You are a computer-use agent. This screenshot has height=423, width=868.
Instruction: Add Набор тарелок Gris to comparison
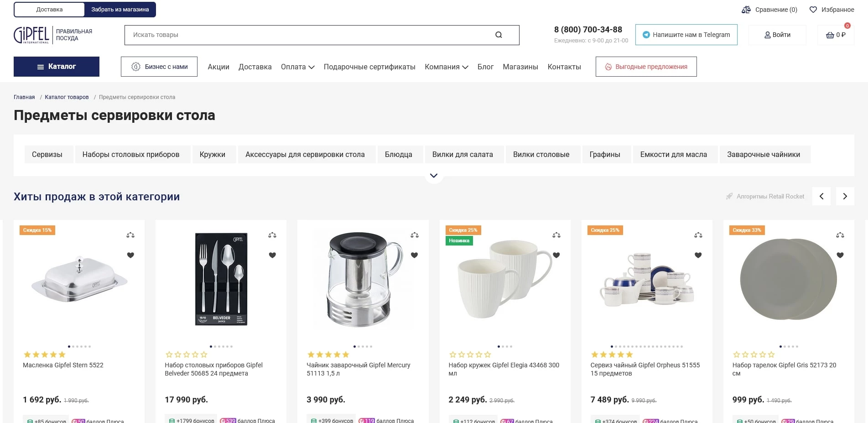(840, 235)
